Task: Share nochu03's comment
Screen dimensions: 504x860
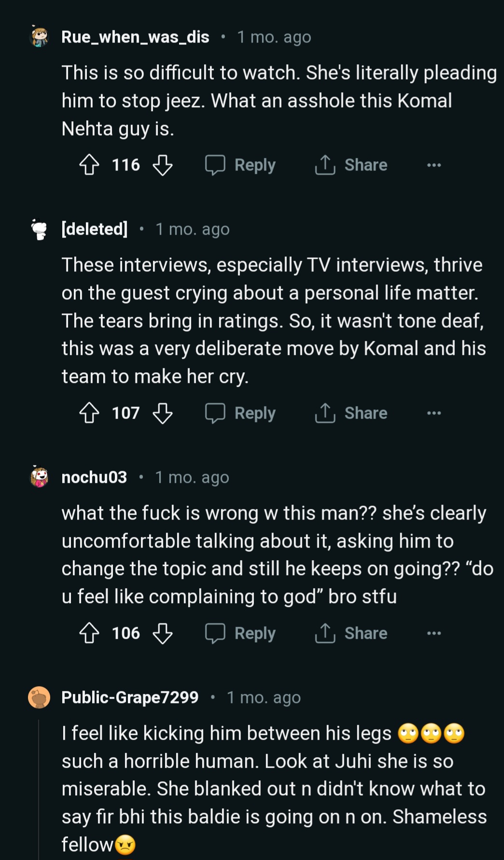Action: [x=351, y=634]
